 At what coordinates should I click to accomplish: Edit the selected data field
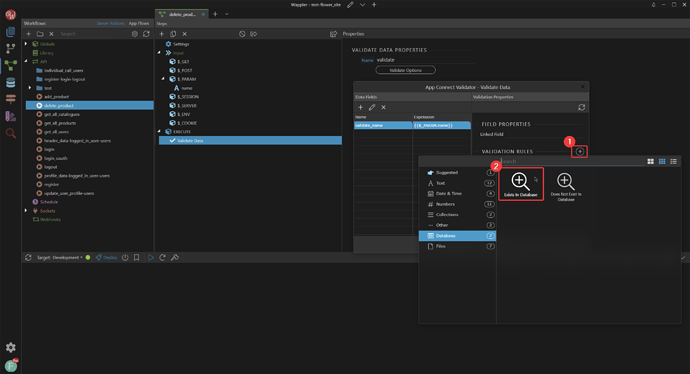click(372, 107)
